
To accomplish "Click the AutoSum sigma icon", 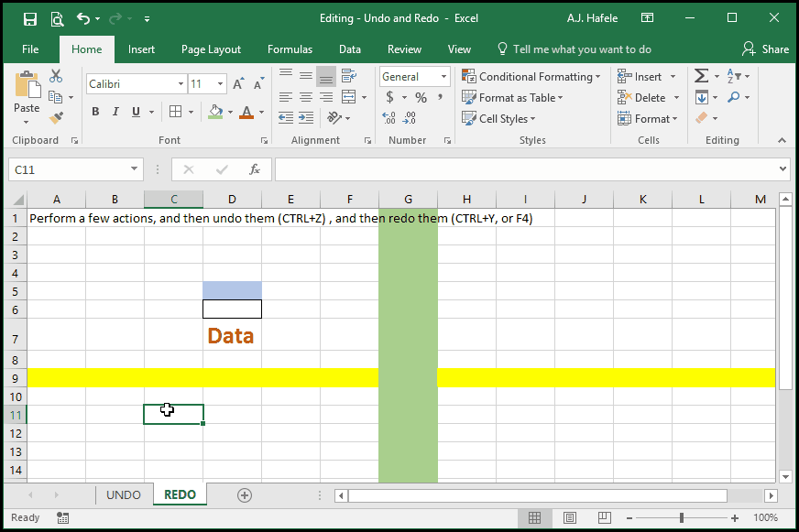I will (x=701, y=76).
